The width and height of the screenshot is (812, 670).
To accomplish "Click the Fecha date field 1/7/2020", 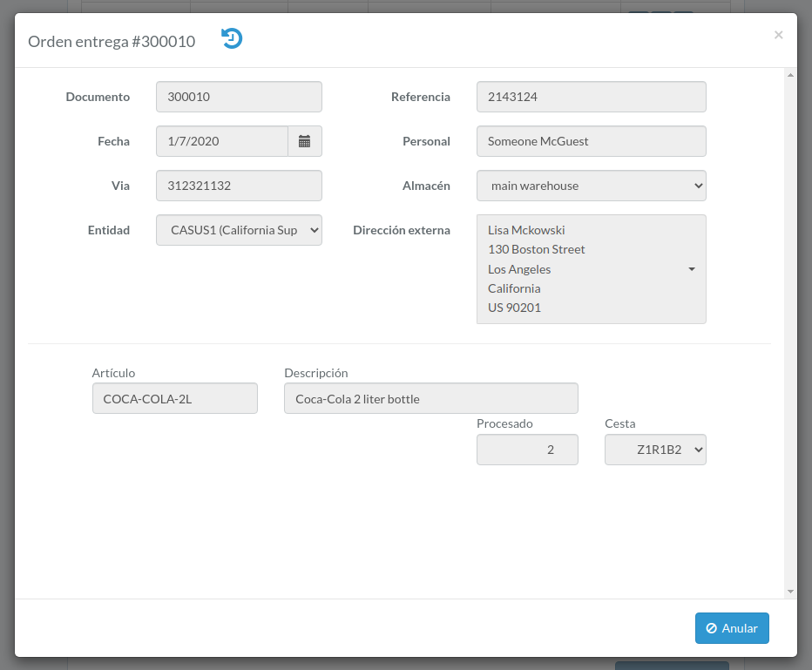I will [222, 141].
